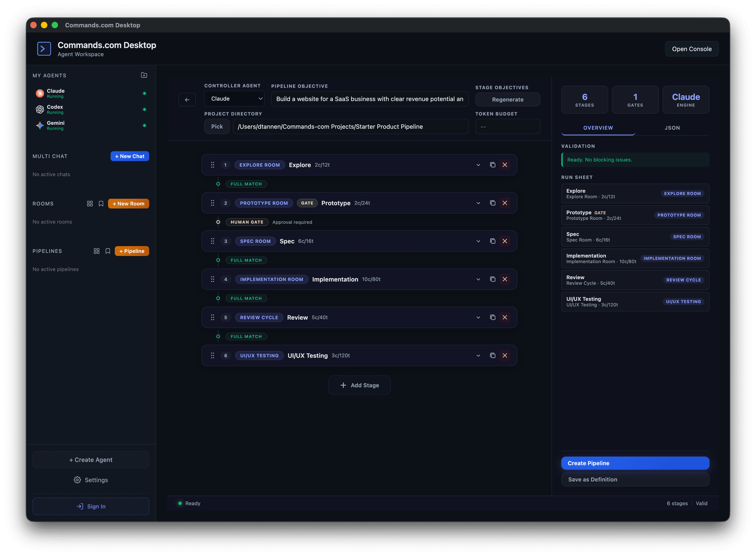Image resolution: width=756 pixels, height=556 pixels.
Task: Expand the Spec stage chevron
Action: (x=478, y=241)
